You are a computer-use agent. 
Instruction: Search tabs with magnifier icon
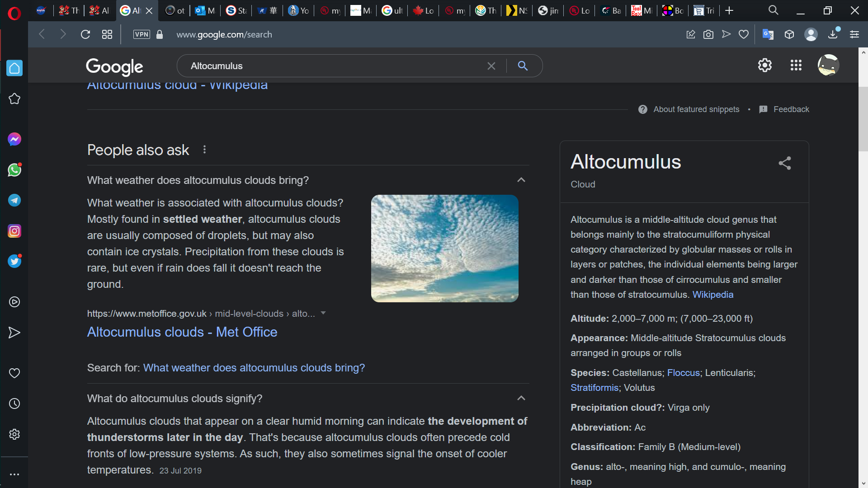tap(774, 10)
